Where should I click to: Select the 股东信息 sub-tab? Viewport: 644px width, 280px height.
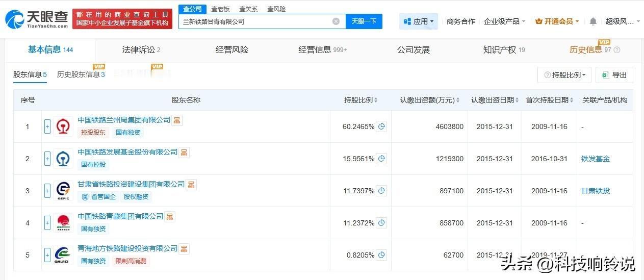click(30, 74)
